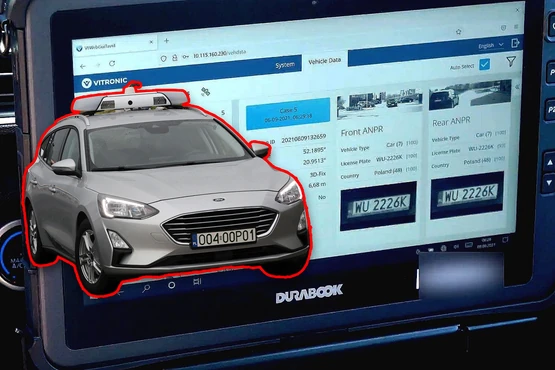The image size is (555, 370).
Task: Click the key icon before the URL
Action: pos(185,57)
